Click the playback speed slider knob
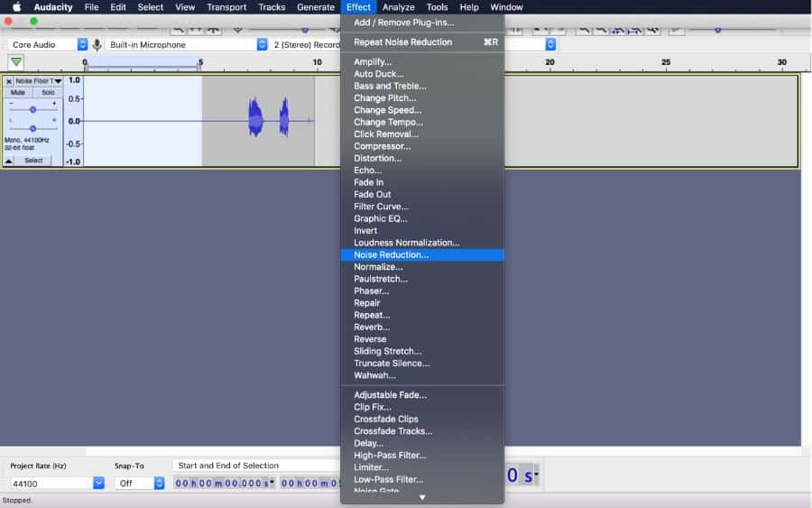The height and width of the screenshot is (508, 812). (x=718, y=30)
